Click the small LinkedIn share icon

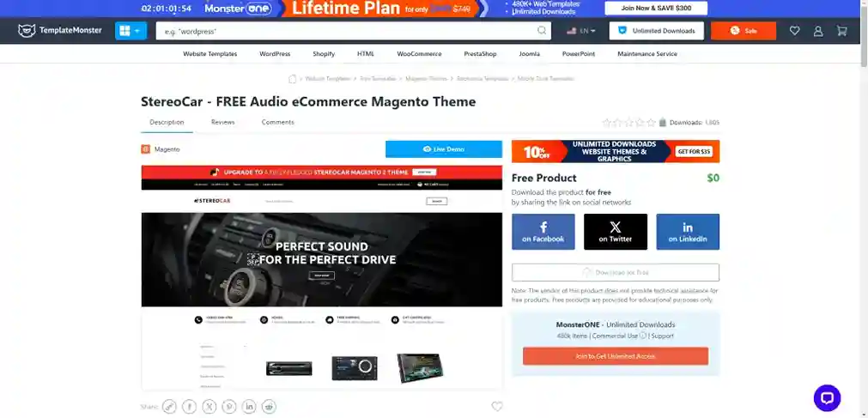[x=249, y=407]
